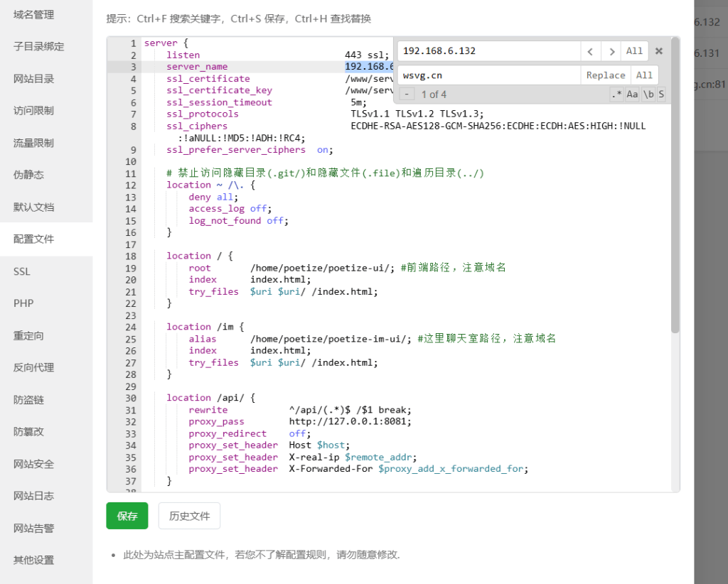Click the find All button
The height and width of the screenshot is (584, 728).
point(634,51)
